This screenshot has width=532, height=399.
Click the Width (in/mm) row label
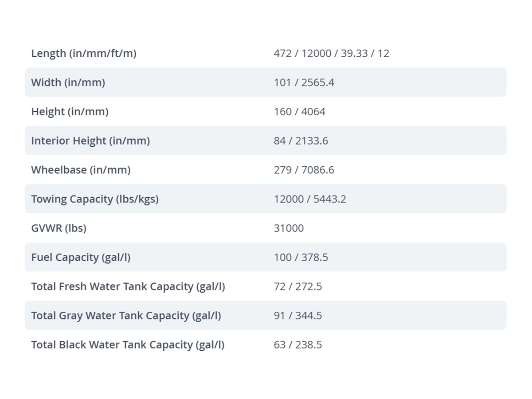pos(68,82)
